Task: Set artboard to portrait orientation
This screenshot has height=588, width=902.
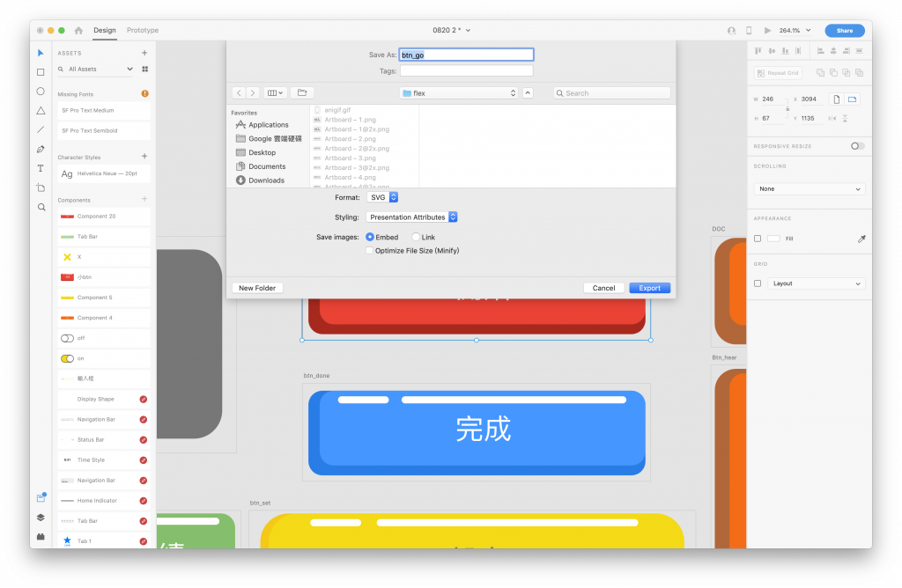Action: click(837, 99)
